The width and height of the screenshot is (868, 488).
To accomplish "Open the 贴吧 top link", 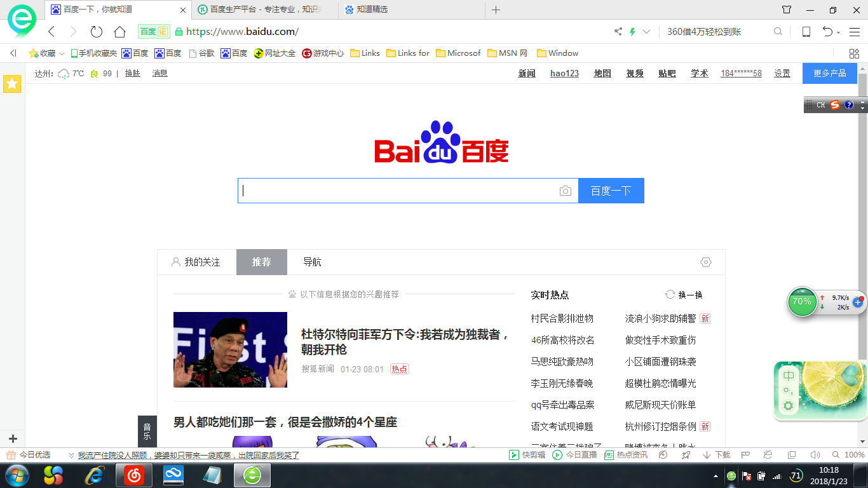I will (x=667, y=73).
